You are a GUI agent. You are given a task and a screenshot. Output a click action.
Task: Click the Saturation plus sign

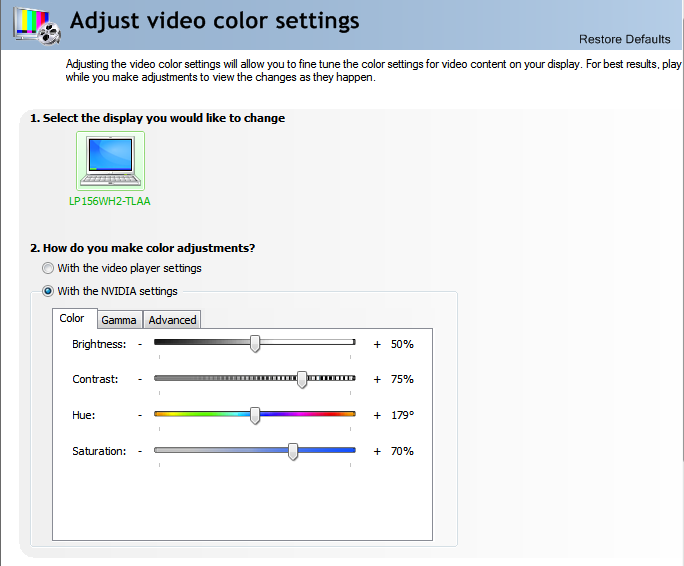point(377,451)
